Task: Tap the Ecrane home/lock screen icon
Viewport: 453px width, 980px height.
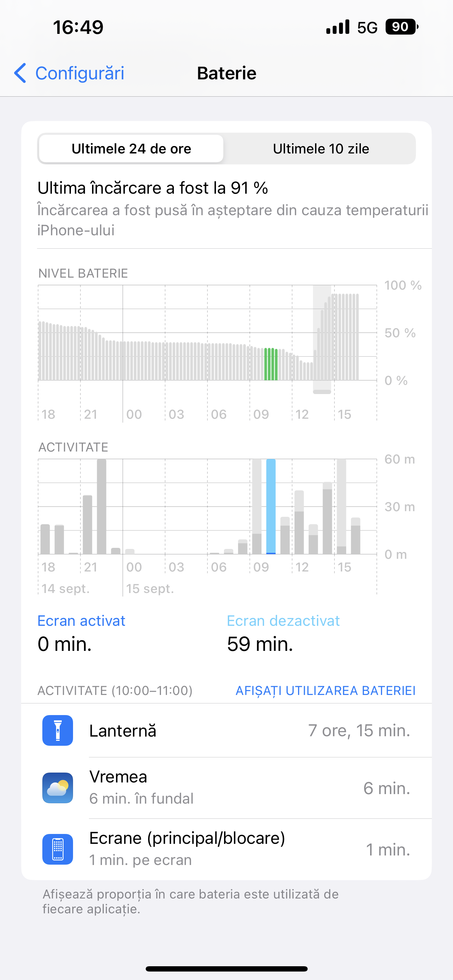Action: coord(58,849)
